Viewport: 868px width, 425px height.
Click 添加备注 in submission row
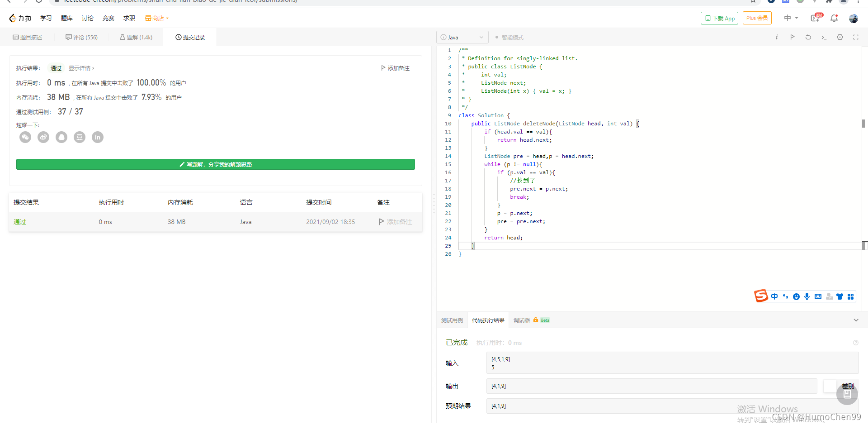pos(396,222)
